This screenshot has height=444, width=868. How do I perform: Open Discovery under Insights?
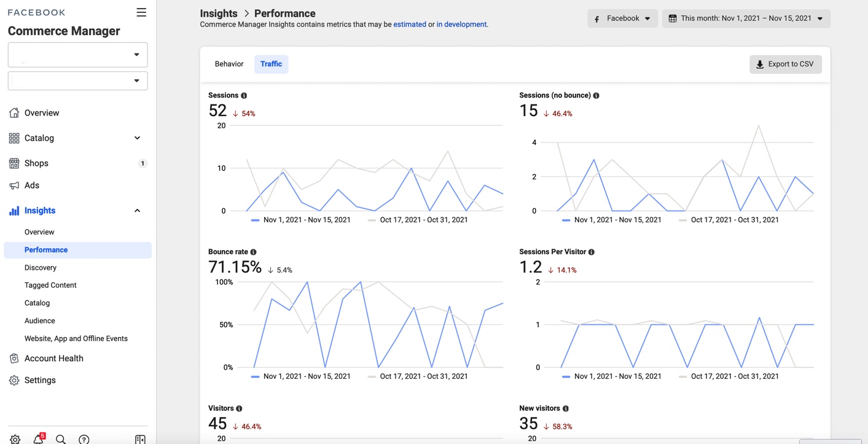[x=41, y=268]
